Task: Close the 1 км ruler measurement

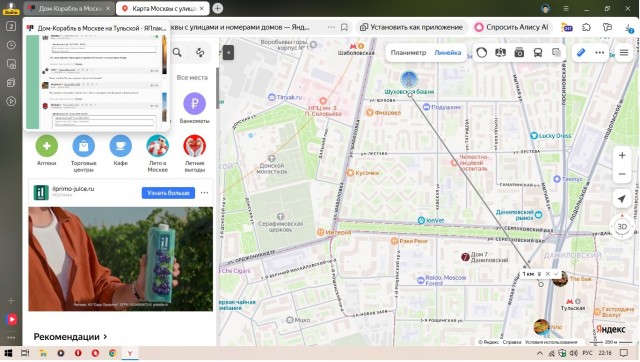Action: click(548, 274)
